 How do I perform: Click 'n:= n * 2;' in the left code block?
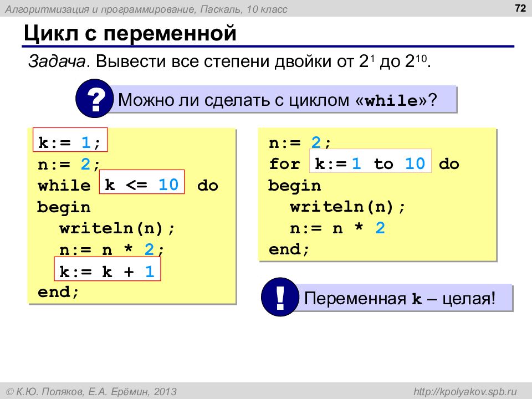111,250
